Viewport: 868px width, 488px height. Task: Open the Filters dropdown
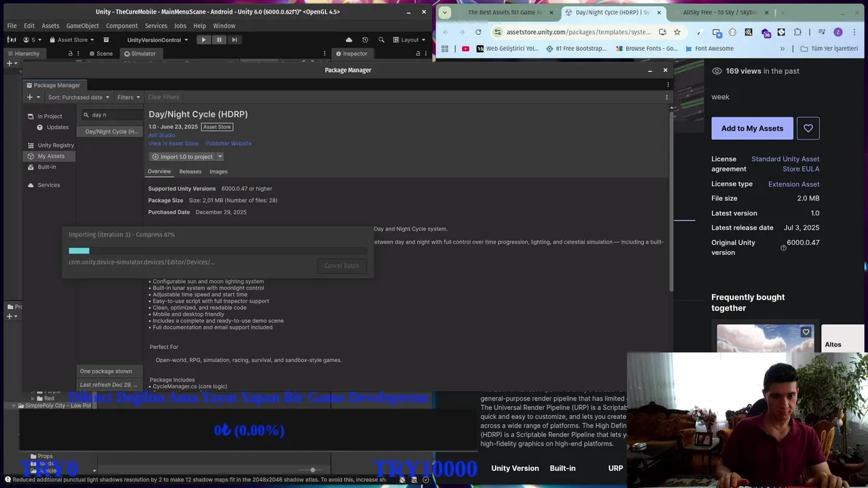click(x=128, y=97)
